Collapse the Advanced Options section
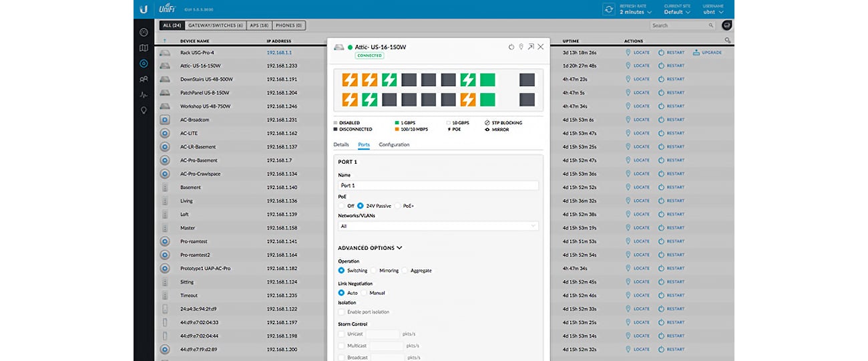This screenshot has height=361, width=868. [370, 248]
